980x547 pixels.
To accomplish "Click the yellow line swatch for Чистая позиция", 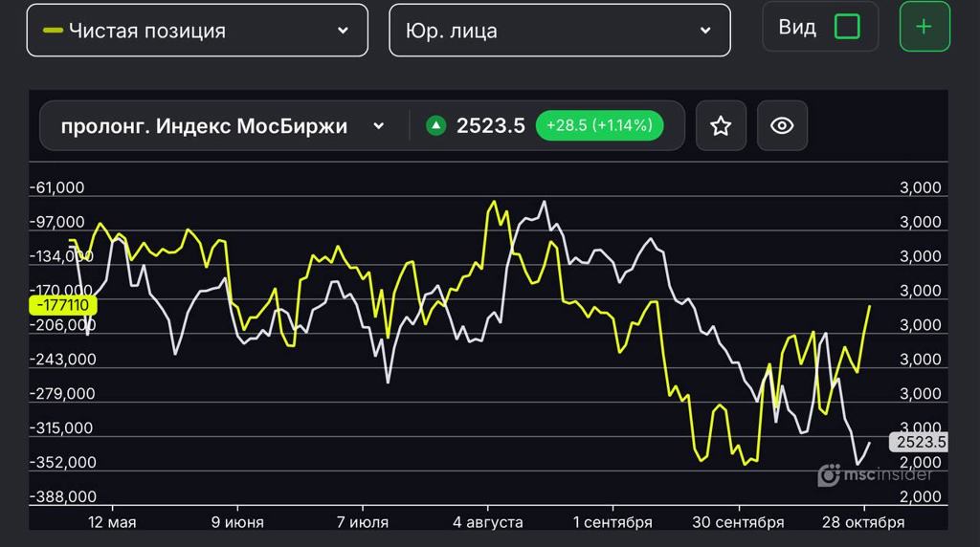I will click(x=54, y=31).
